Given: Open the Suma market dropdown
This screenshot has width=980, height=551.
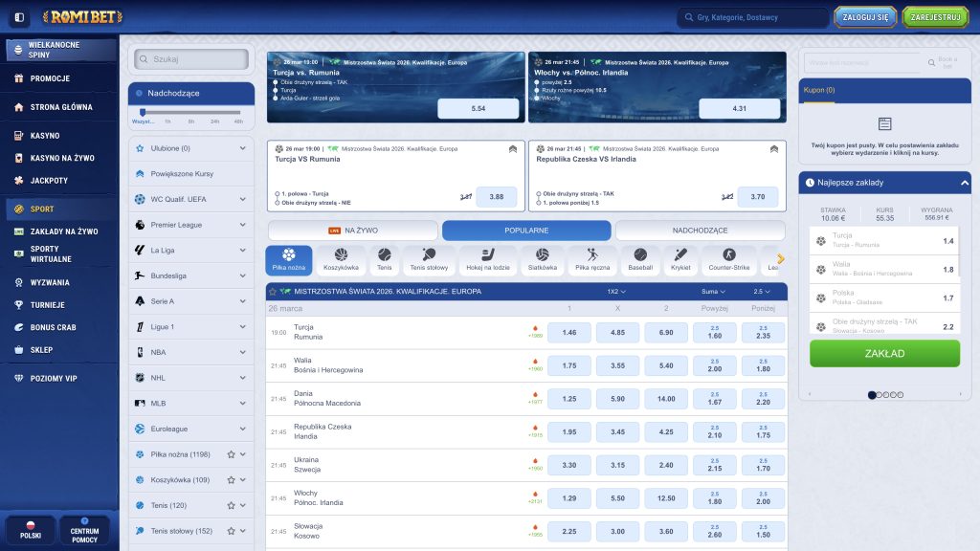Looking at the screenshot, I should (713, 292).
